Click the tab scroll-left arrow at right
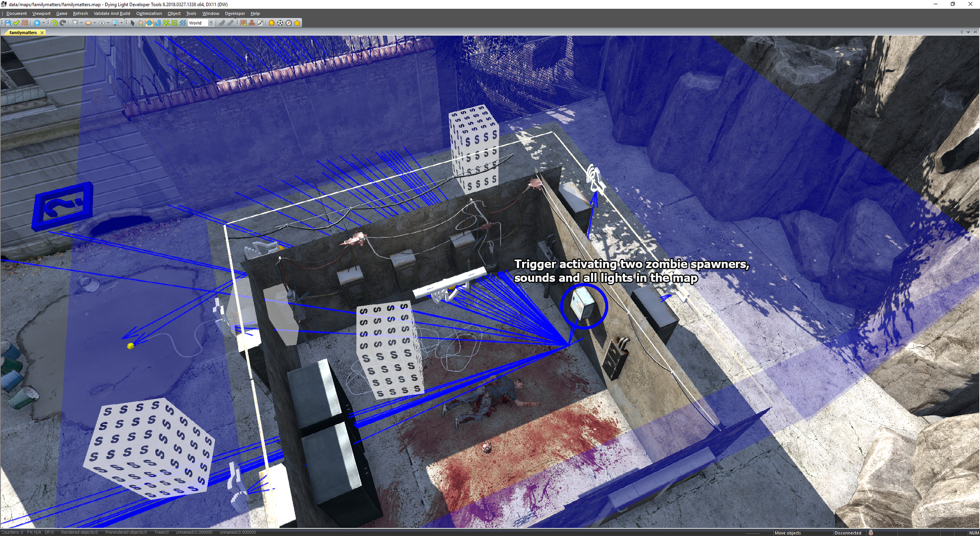This screenshot has height=536, width=980. point(961,32)
